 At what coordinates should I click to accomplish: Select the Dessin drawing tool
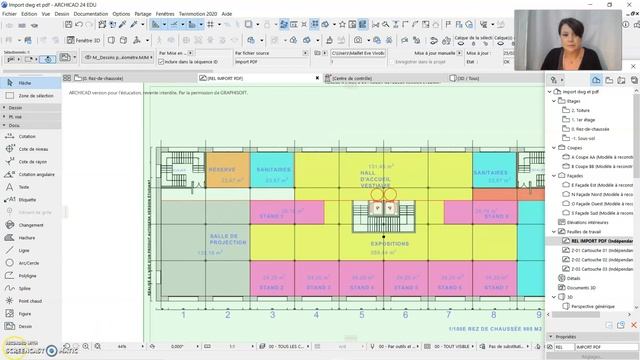click(x=31, y=326)
